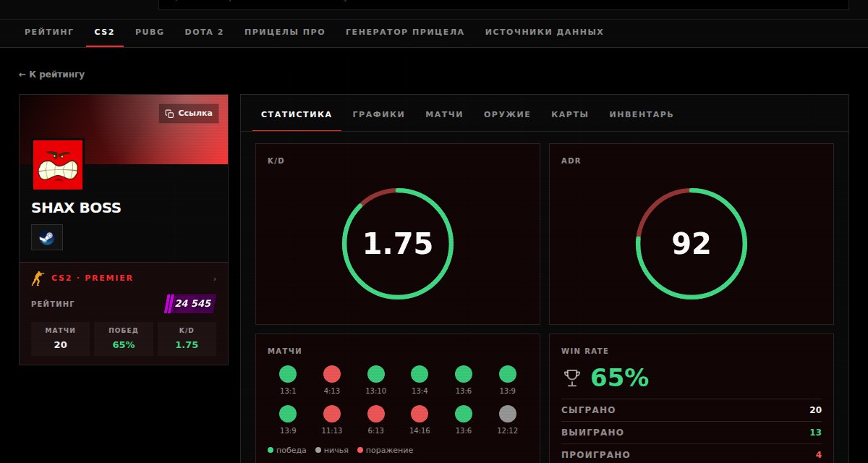Image resolution: width=868 pixels, height=463 pixels.
Task: Switch to the ОРУЖИЕ profile tab
Action: pos(507,114)
